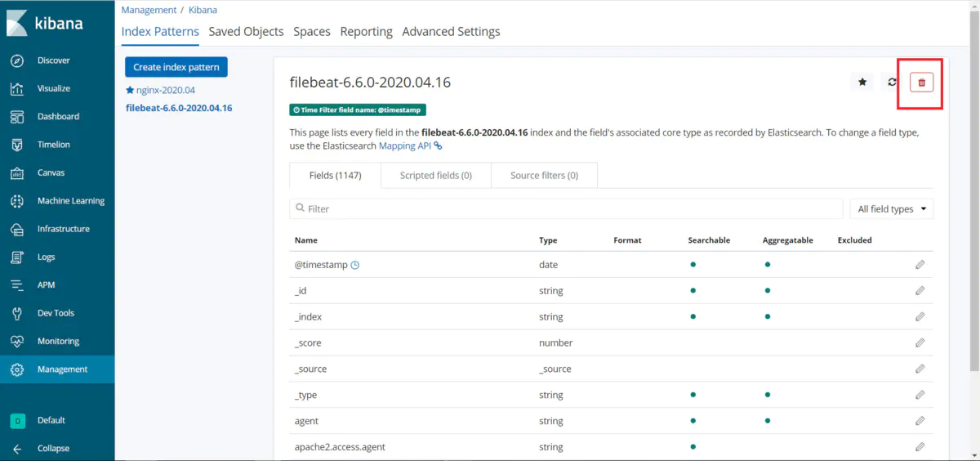Select the nginx-2020.04 index pattern
980x461 pixels.
coord(166,91)
